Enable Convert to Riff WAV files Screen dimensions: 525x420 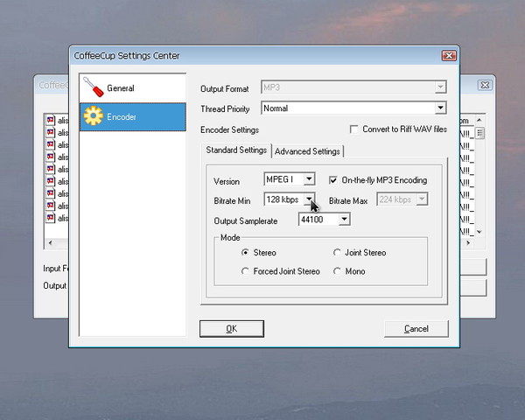point(353,129)
